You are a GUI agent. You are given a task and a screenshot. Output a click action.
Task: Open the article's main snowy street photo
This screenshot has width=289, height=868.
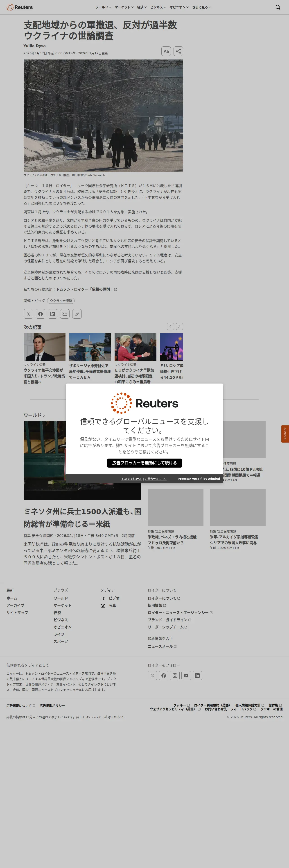[x=103, y=116]
